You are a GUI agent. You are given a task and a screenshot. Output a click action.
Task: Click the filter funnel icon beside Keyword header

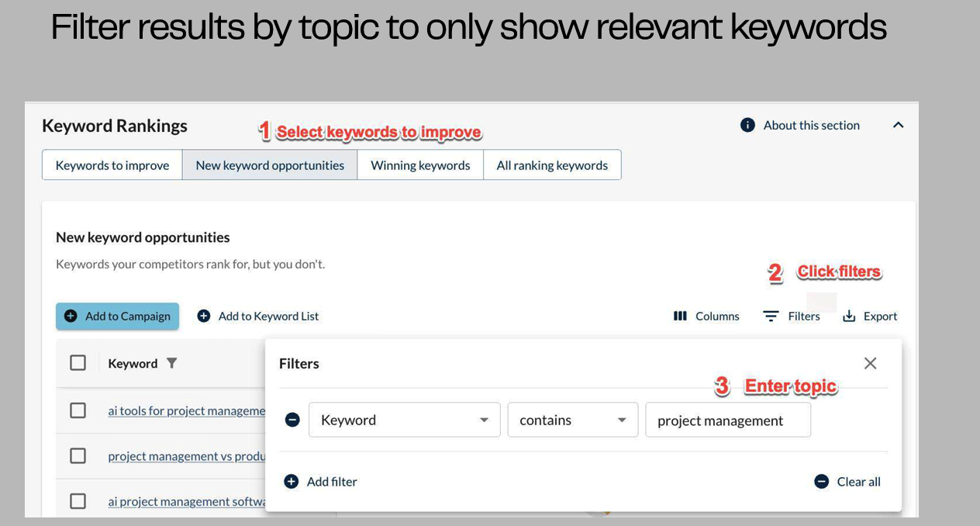[172, 363]
